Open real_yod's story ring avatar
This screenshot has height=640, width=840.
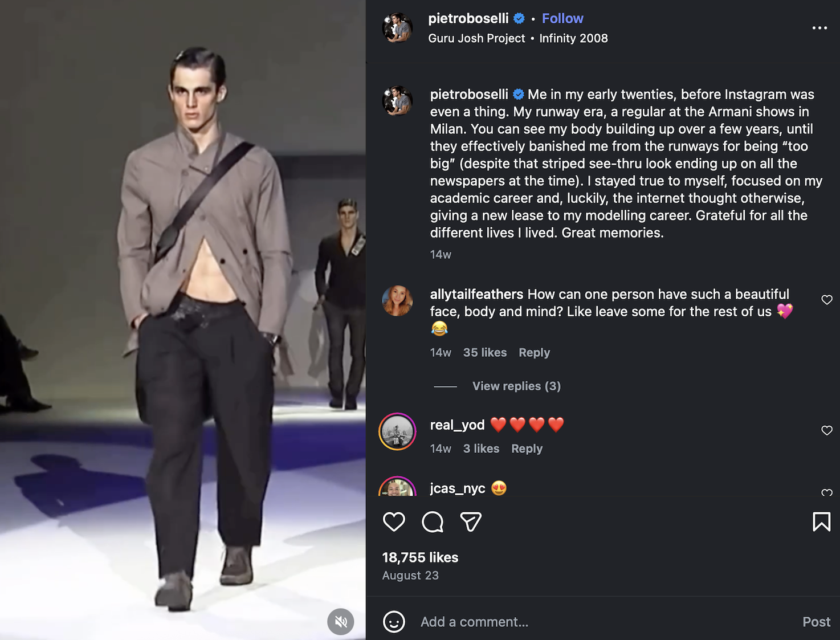[x=397, y=431]
